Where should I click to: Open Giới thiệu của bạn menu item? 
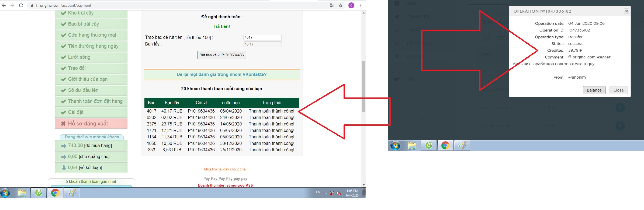[91, 79]
